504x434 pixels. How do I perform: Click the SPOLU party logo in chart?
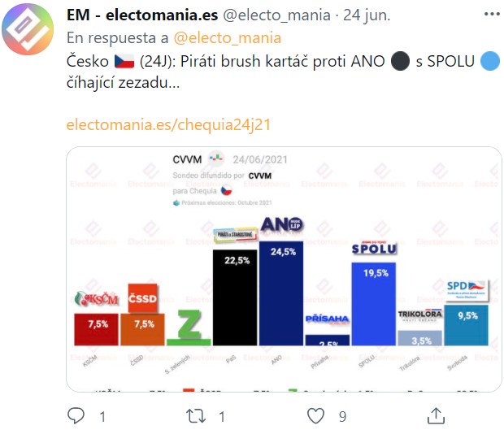coord(373,248)
